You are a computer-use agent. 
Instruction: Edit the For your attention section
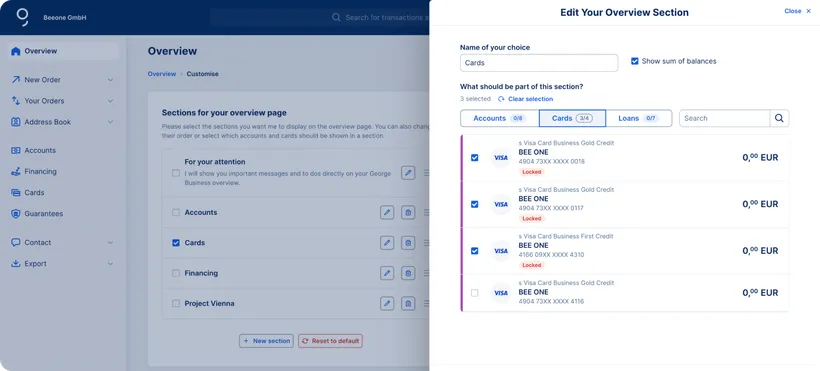click(408, 173)
